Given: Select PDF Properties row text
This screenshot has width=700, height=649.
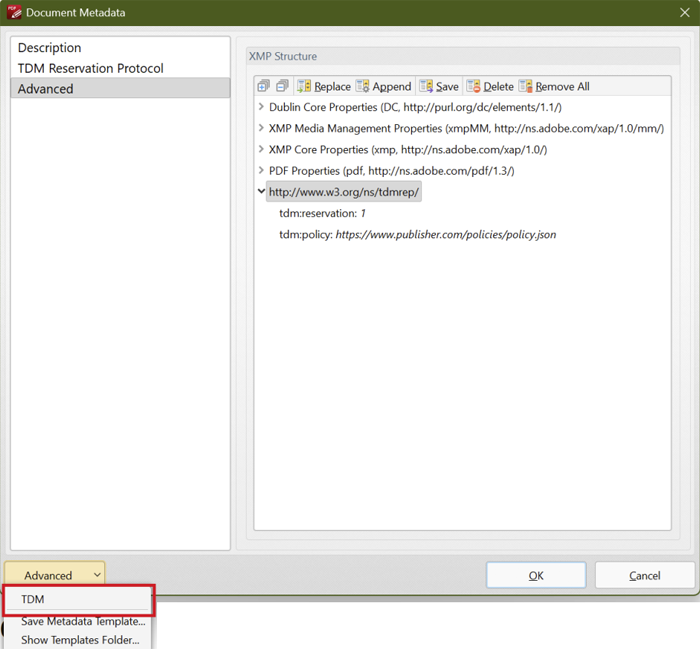Looking at the screenshot, I should coord(392,171).
